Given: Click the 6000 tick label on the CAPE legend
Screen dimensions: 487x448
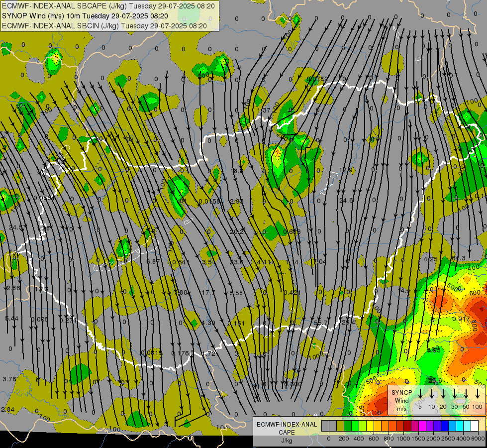Looking at the screenshot, I should click(x=478, y=439).
